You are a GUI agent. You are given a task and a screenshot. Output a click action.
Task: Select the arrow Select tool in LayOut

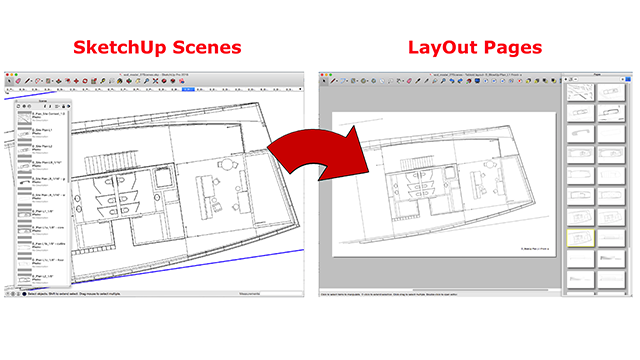tap(324, 81)
